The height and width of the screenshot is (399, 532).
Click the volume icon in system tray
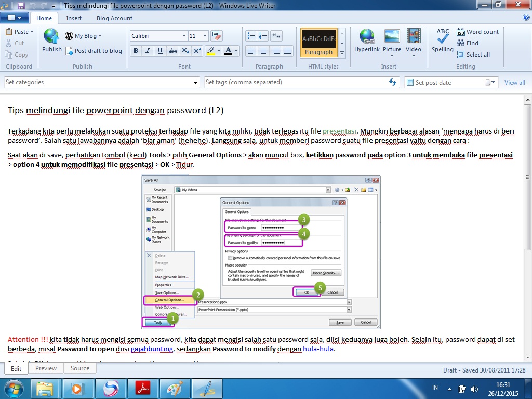click(x=474, y=389)
